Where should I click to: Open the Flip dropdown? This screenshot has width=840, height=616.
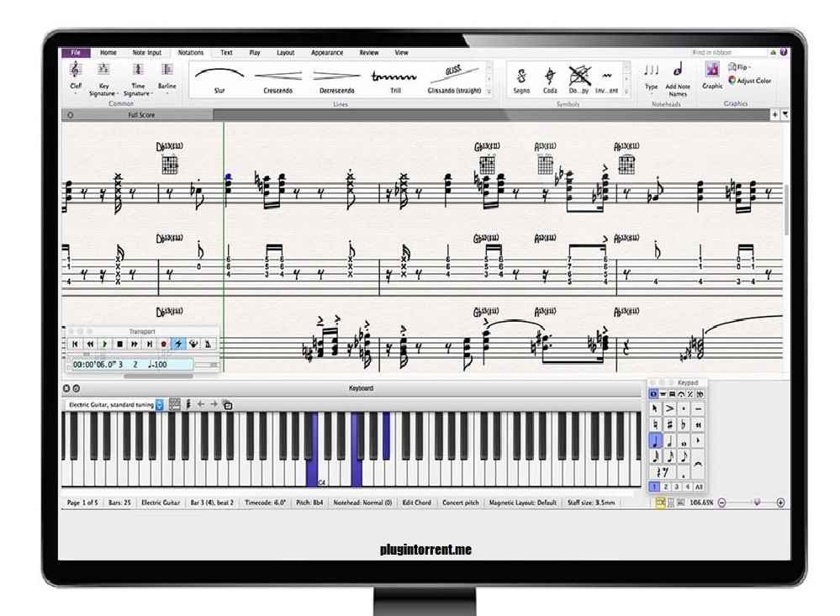(x=740, y=67)
